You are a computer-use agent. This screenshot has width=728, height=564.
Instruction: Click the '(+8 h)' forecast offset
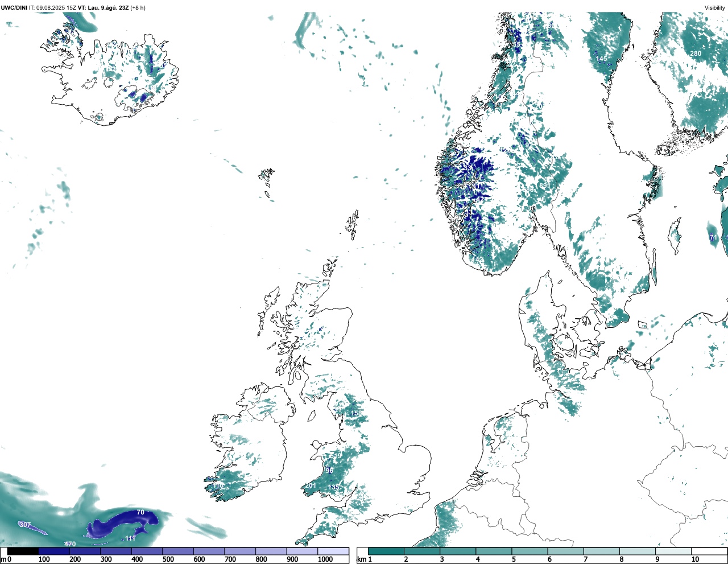pyautogui.click(x=138, y=7)
